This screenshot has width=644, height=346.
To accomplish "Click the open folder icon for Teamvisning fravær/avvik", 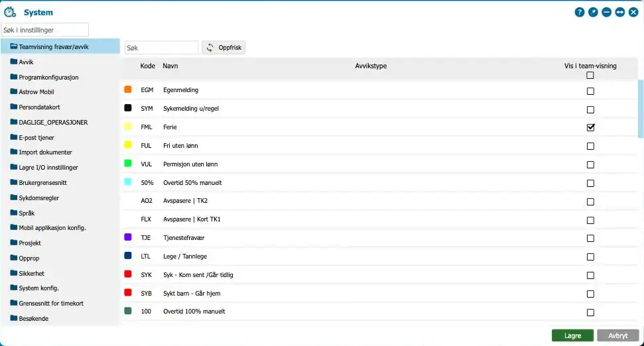I will pyautogui.click(x=14, y=46).
